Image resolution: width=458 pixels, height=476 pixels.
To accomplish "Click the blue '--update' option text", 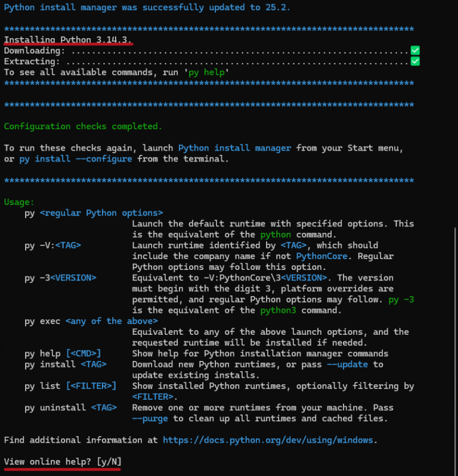I will [347, 364].
